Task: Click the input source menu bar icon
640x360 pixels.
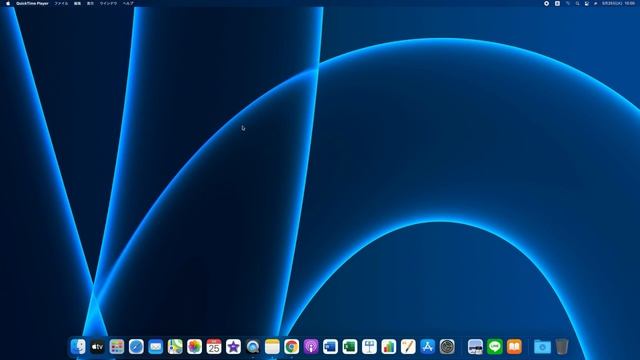Action: 557,3
